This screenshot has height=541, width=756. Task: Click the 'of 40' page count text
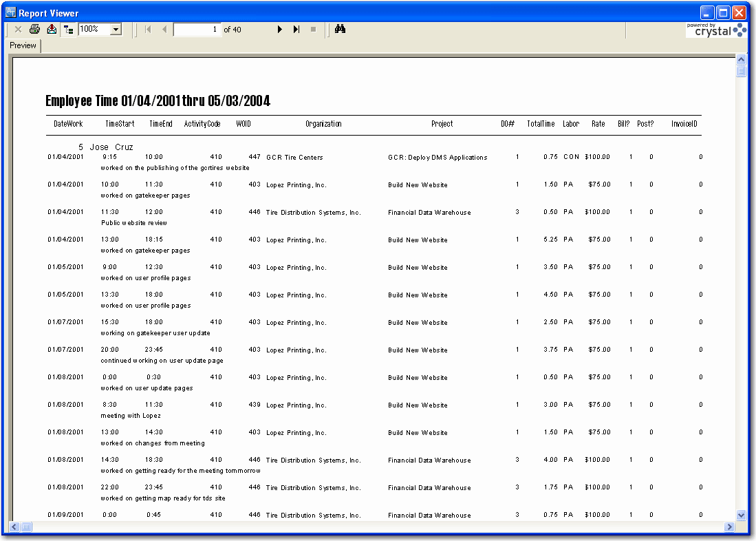pyautogui.click(x=233, y=30)
